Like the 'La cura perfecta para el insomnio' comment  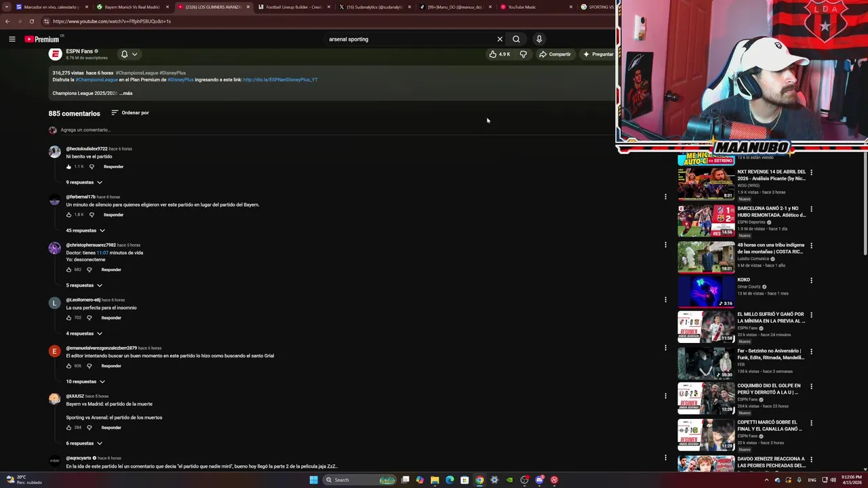[68, 318]
